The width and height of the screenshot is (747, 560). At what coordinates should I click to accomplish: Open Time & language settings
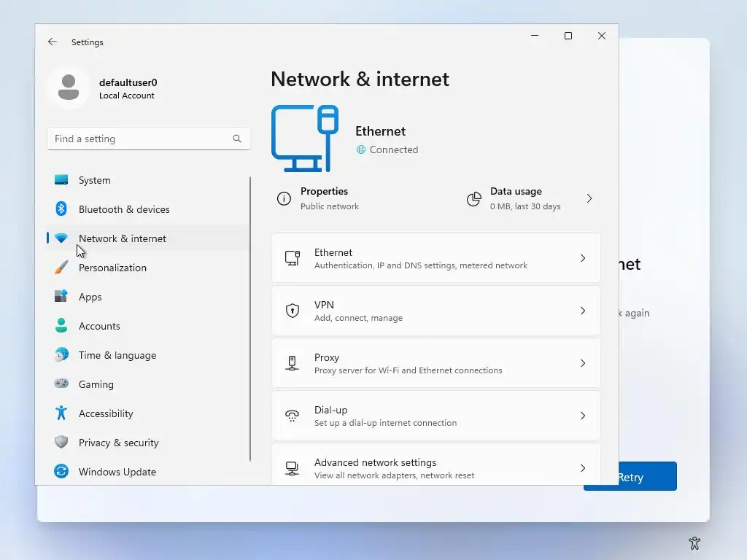pos(148,355)
